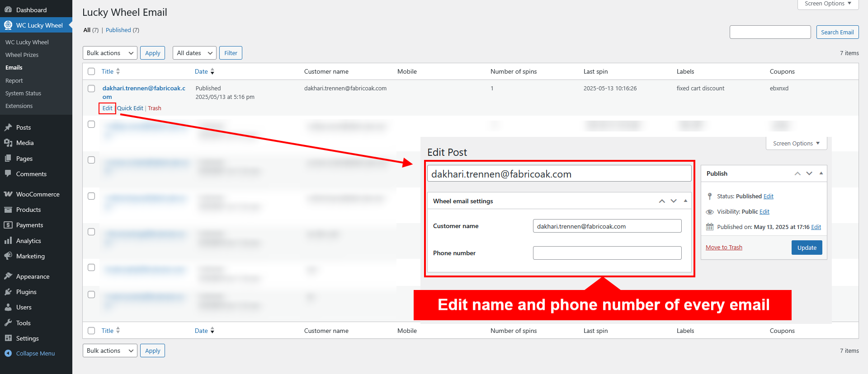Open the top Bulk actions dropdown

[110, 53]
